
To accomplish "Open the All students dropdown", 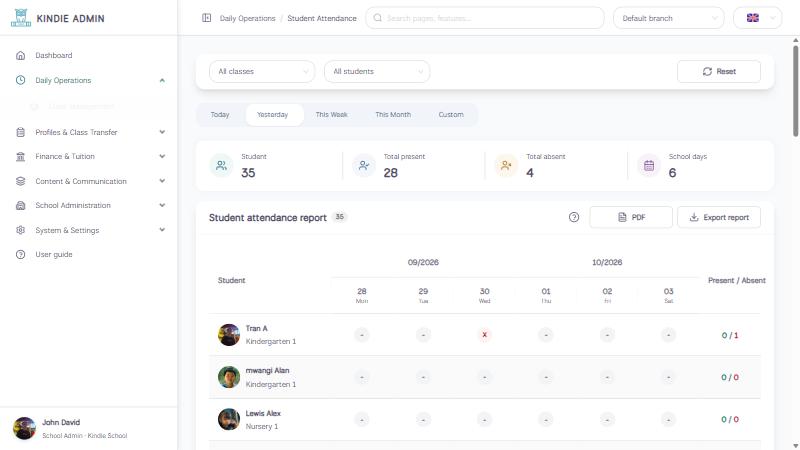I will point(377,71).
